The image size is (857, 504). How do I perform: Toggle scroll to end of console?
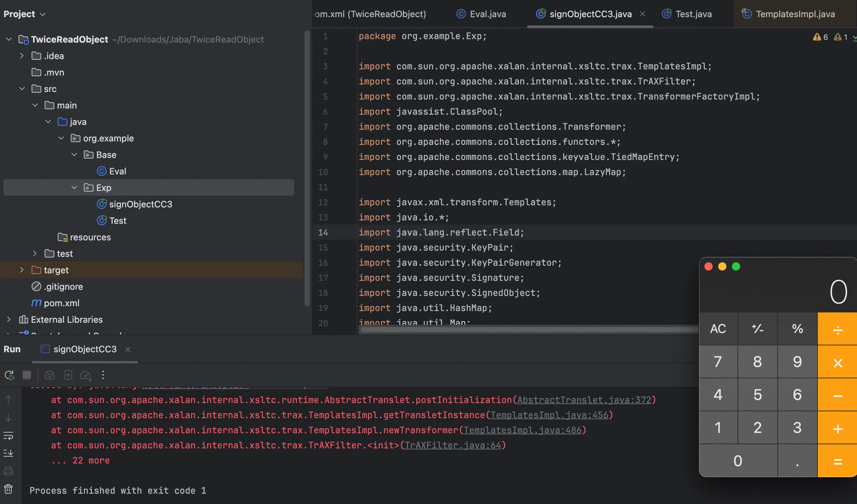(x=8, y=453)
